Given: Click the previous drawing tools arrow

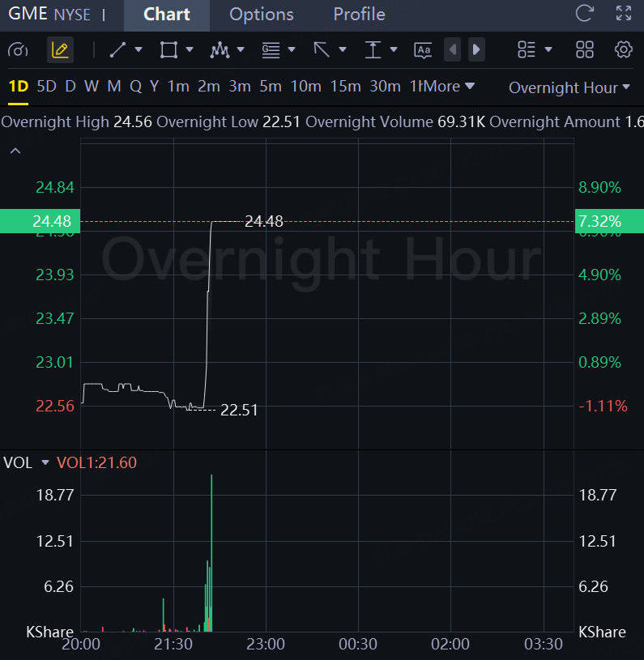Looking at the screenshot, I should coord(453,49).
